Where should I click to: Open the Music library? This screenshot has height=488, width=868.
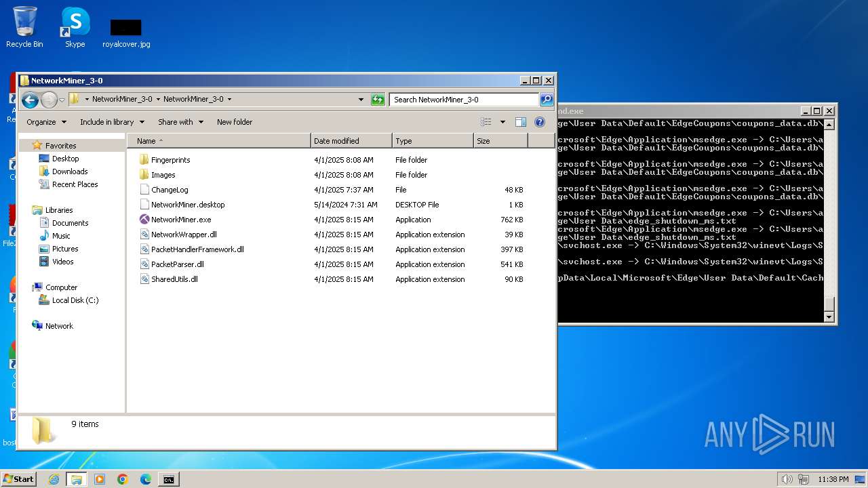tap(61, 236)
